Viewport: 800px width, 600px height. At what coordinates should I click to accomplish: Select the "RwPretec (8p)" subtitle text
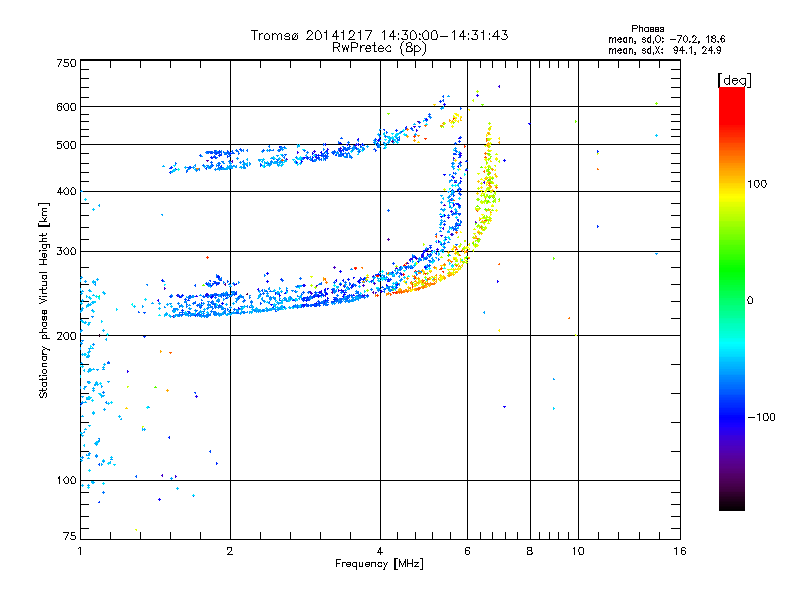tap(379, 48)
